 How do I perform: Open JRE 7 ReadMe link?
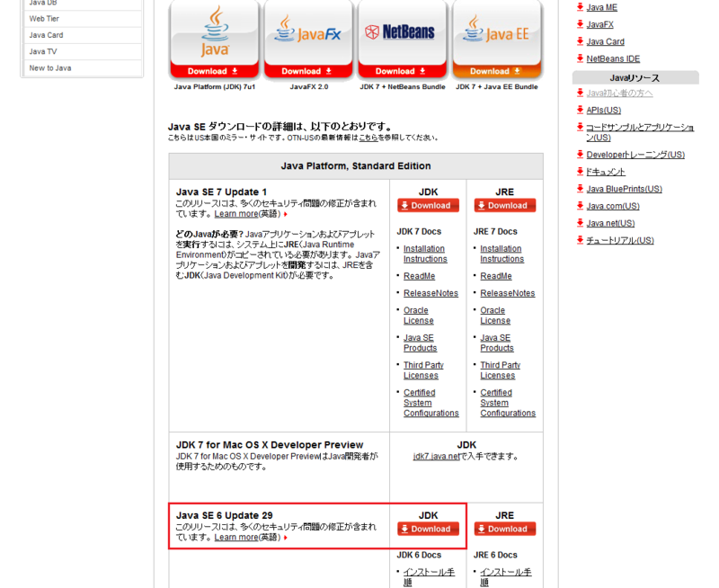coord(496,276)
